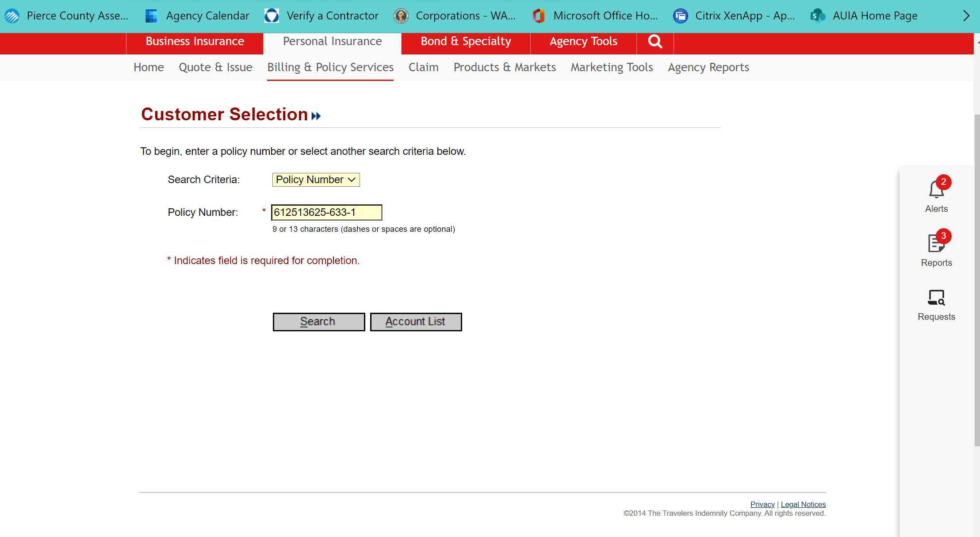The height and width of the screenshot is (537, 980).
Task: Open site search with the magnifier icon
Action: pyautogui.click(x=655, y=41)
